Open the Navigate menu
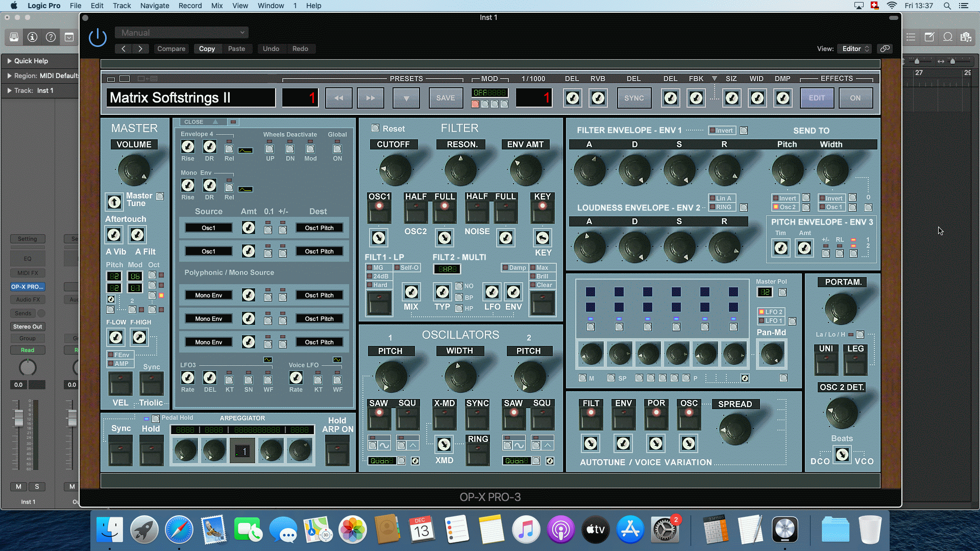This screenshot has width=980, height=551. coord(154,6)
